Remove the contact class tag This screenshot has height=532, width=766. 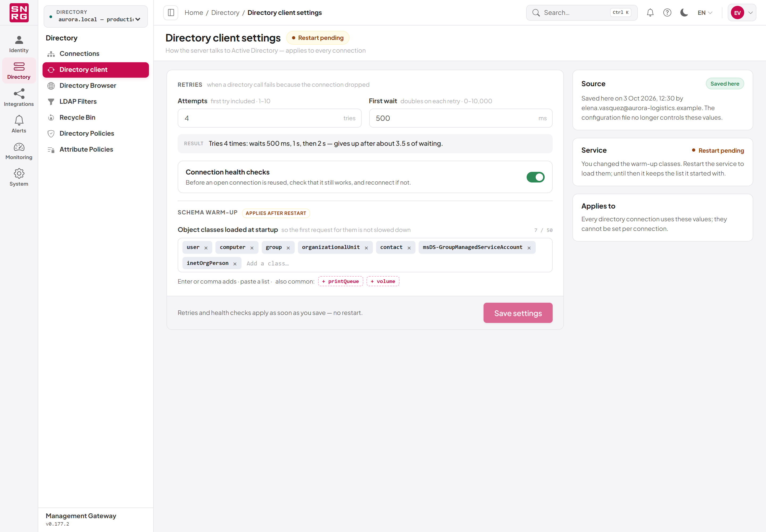tap(409, 248)
